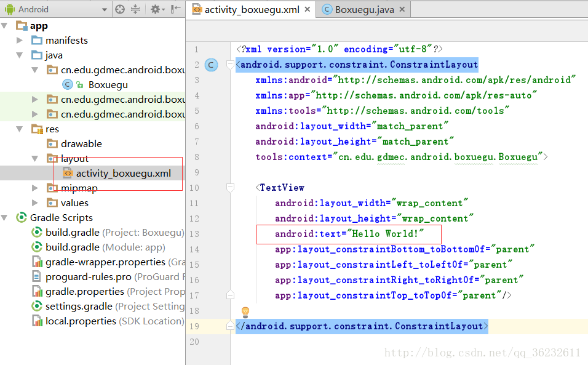Switch to the Boxuegu.java tab
This screenshot has height=365, width=588.
tap(364, 10)
